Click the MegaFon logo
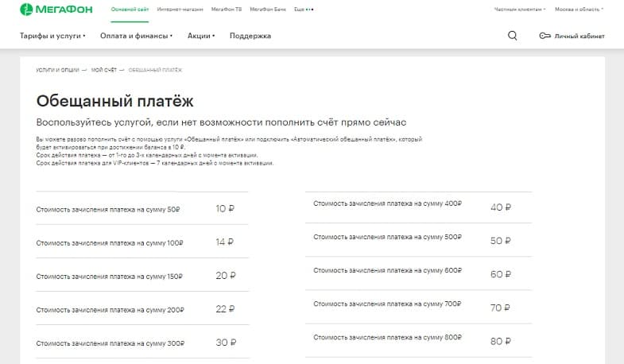Viewport: 624px width, 364px height. coord(56,10)
